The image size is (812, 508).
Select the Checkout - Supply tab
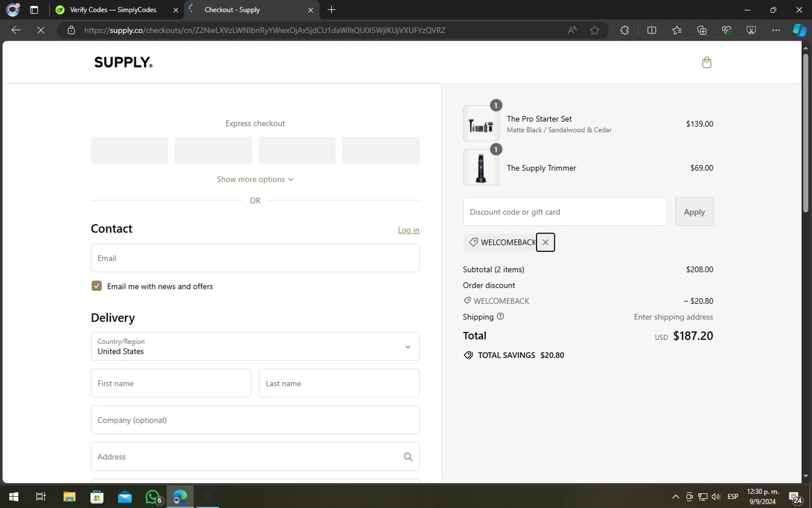click(x=252, y=10)
